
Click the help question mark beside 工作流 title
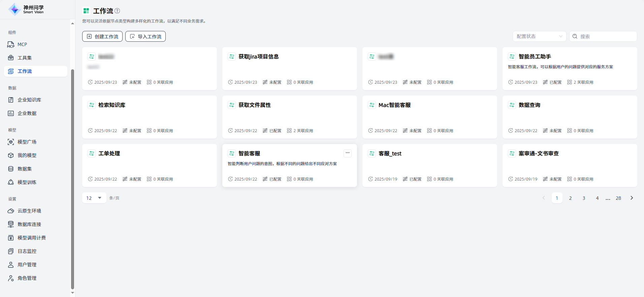(x=117, y=11)
